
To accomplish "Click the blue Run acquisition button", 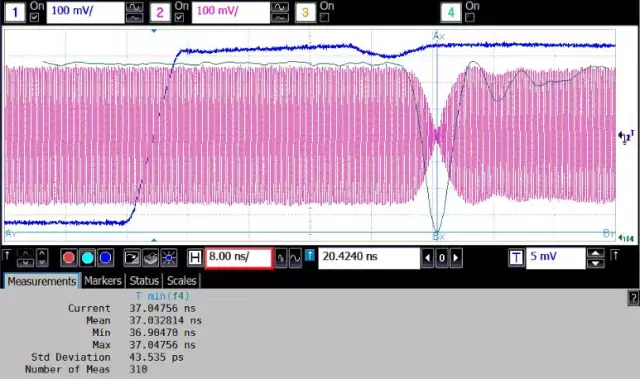I will coord(105,258).
